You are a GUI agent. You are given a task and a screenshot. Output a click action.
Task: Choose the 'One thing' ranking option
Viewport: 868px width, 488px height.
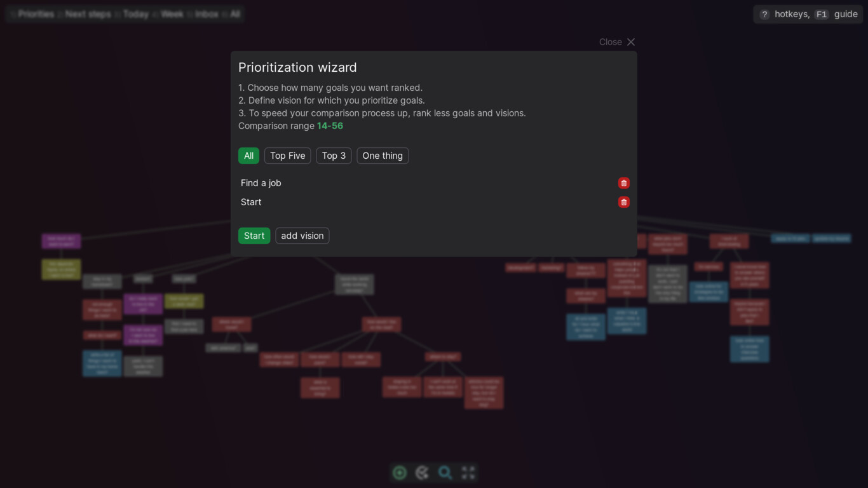(x=383, y=156)
